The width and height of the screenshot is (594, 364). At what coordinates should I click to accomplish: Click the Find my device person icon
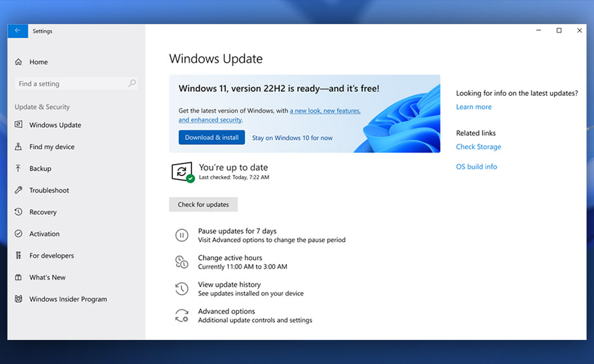[18, 147]
